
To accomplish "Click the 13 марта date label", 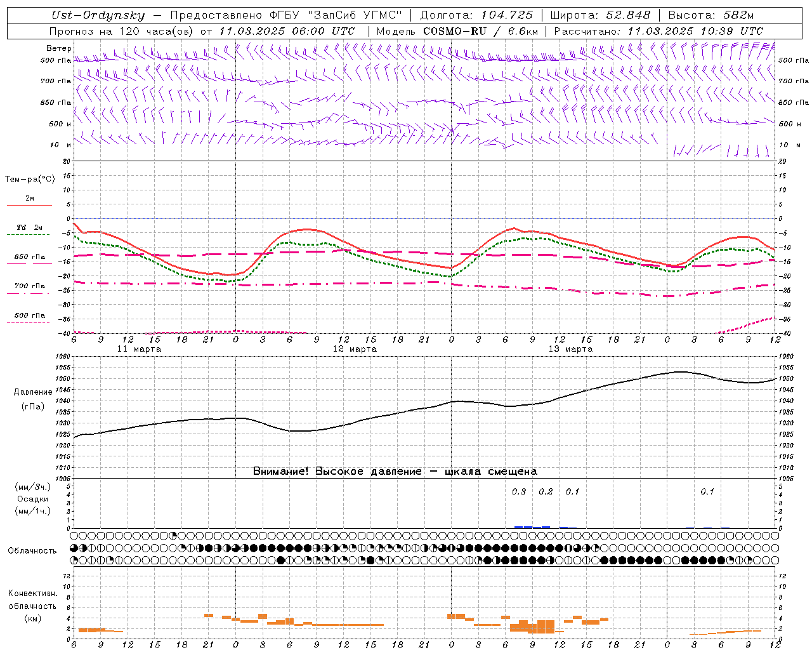I will (x=570, y=349).
